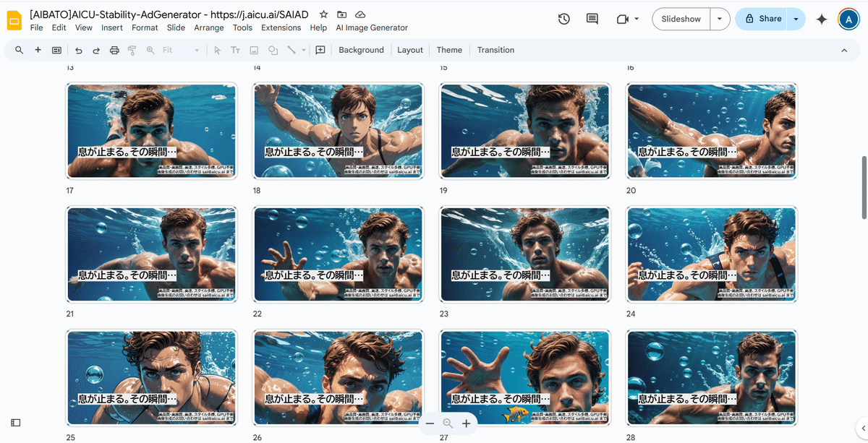Open the Help menu
Image resolution: width=868 pixels, height=443 pixels.
click(318, 27)
